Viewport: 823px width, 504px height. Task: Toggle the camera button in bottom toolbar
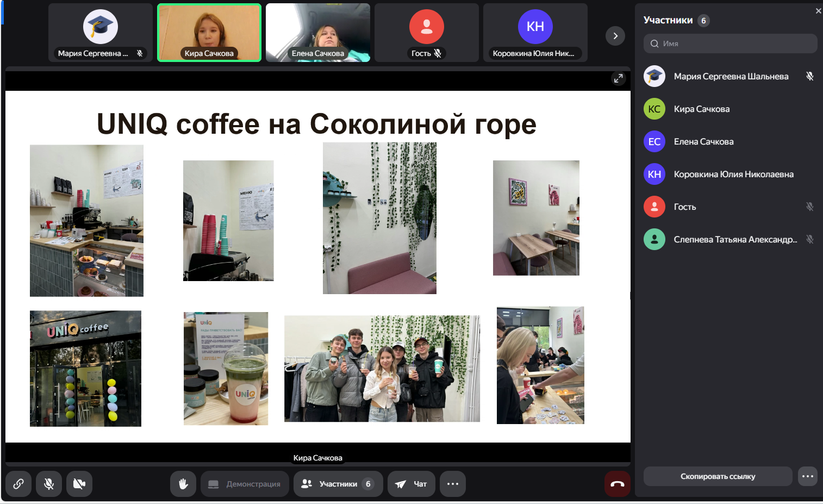point(79,484)
